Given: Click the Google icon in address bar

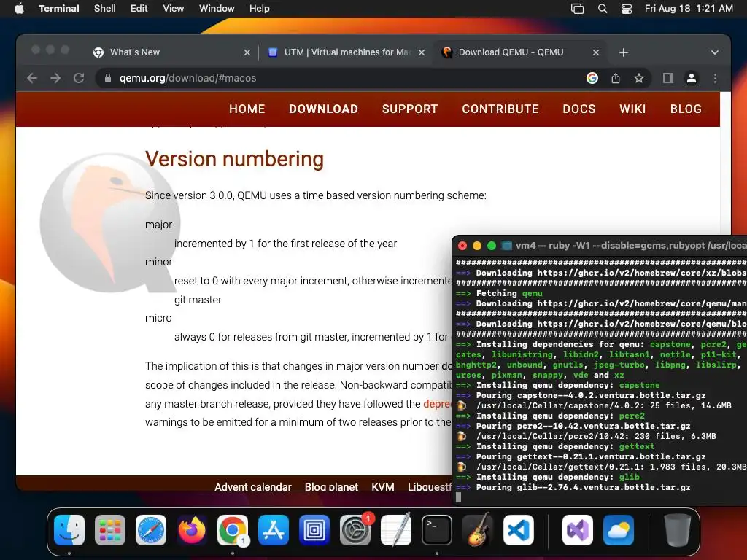Looking at the screenshot, I should [x=592, y=78].
